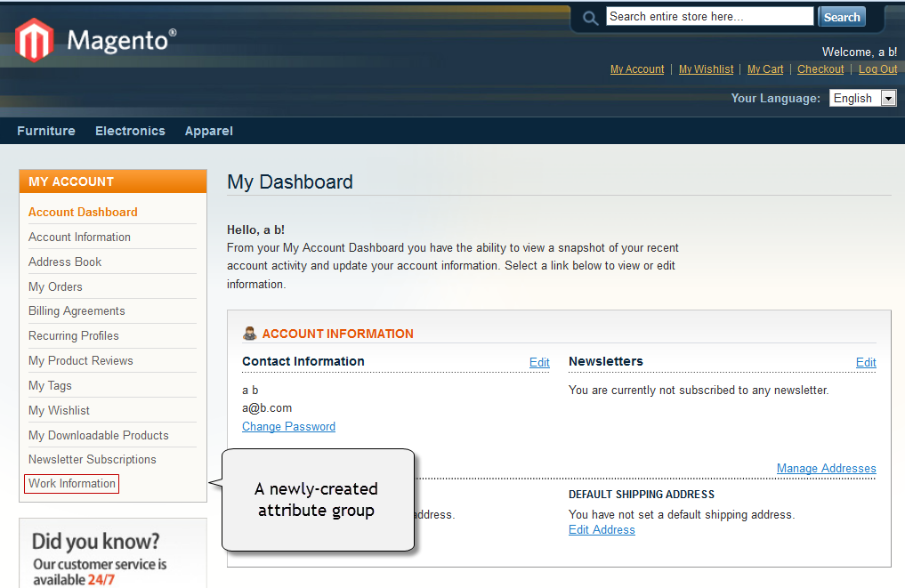The height and width of the screenshot is (588, 905).
Task: Open the Electronics category menu
Action: click(130, 131)
